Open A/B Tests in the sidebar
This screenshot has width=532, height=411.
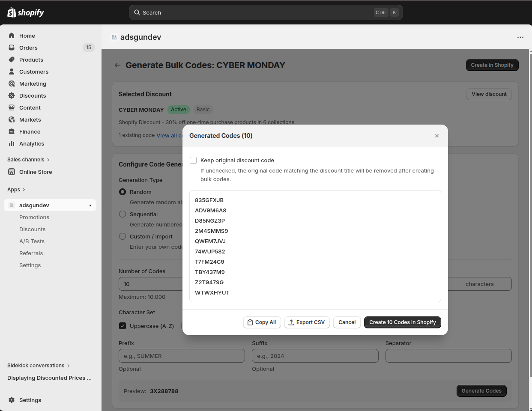click(32, 241)
